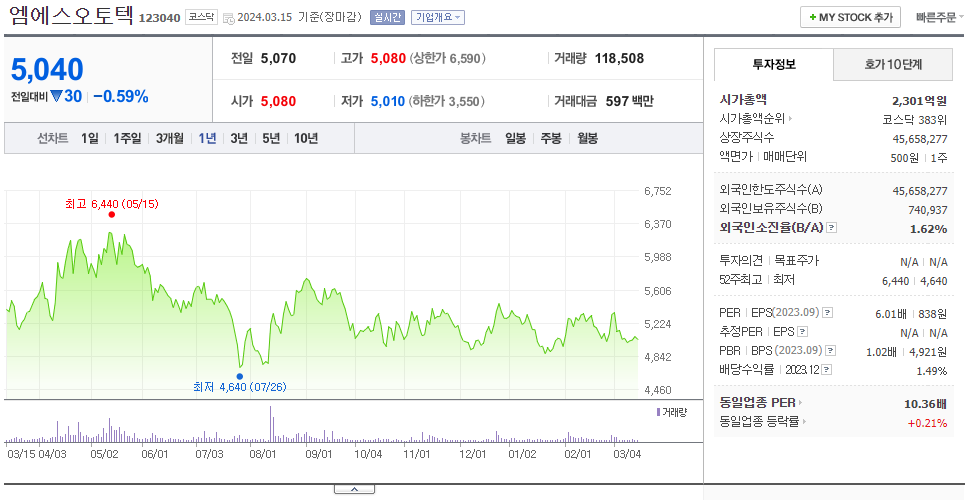Open the 배당수익률 2023.12 help icon

click(x=827, y=370)
